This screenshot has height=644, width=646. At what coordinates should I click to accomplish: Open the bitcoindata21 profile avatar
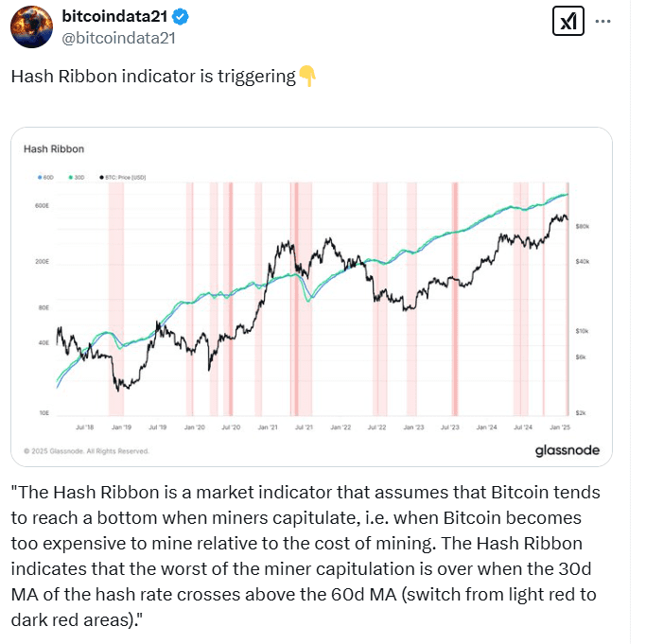(31, 26)
